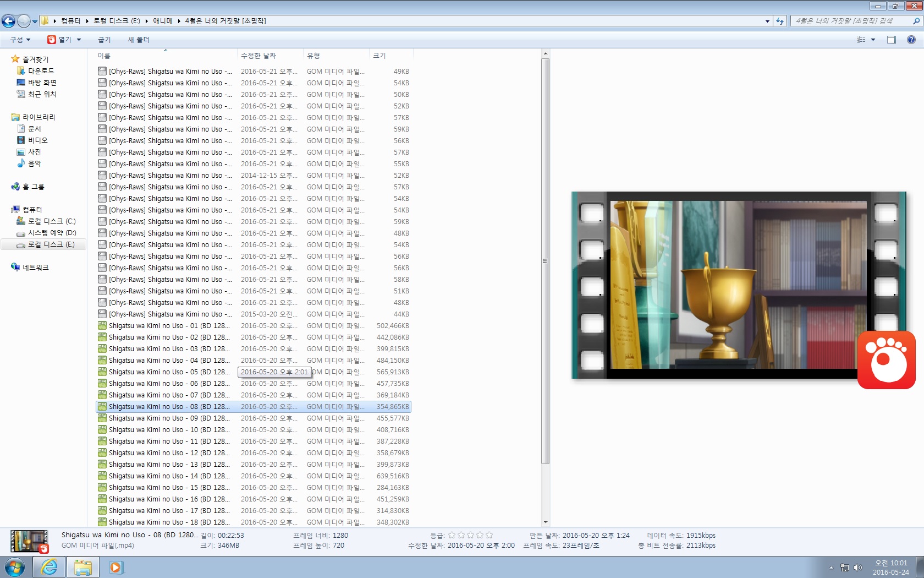This screenshot has height=578, width=924.
Task: Click the details pane file thumbnail
Action: click(x=29, y=541)
